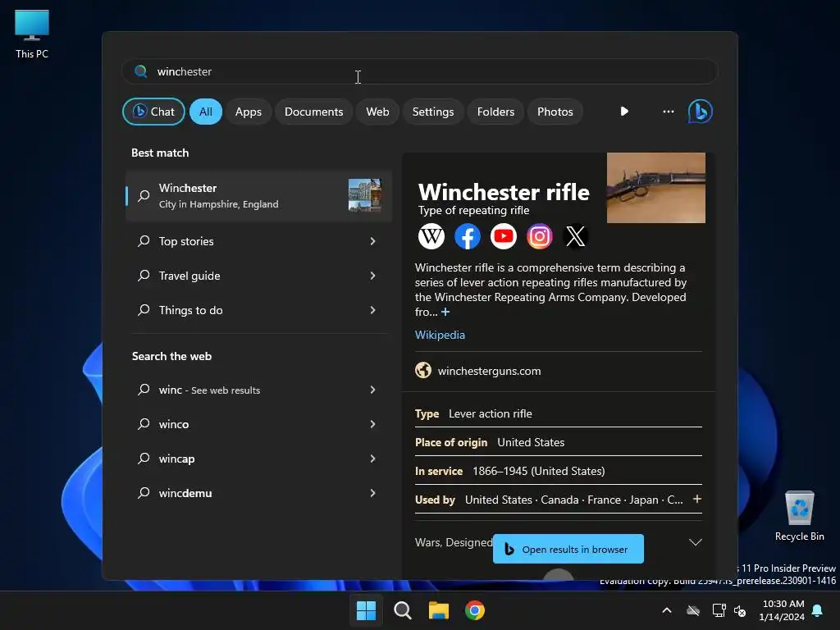Click the Windows Start button
This screenshot has width=840, height=630.
click(x=367, y=610)
